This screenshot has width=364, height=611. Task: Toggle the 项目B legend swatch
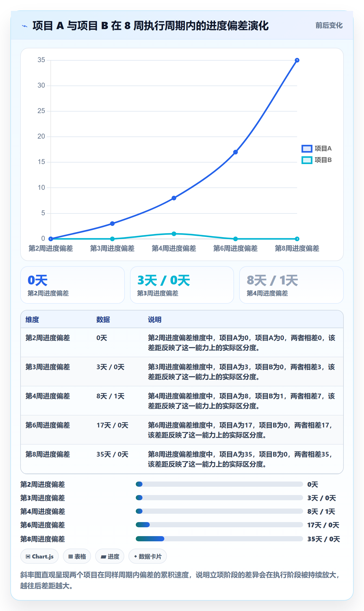pyautogui.click(x=307, y=160)
